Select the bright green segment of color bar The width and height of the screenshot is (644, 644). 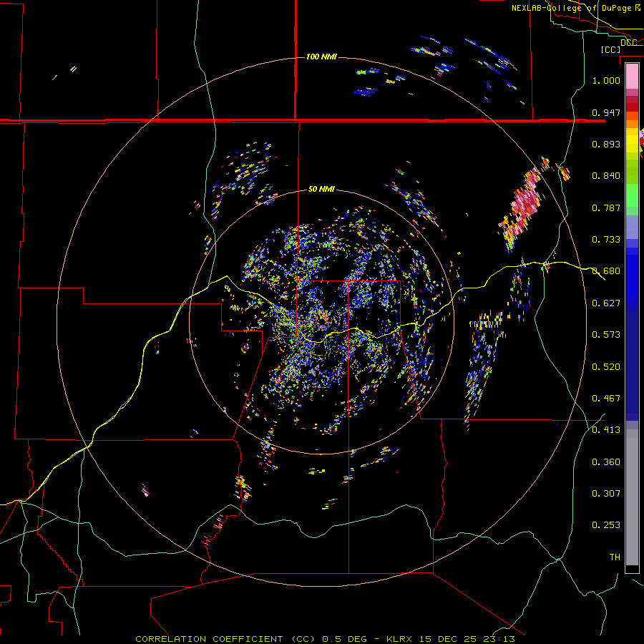[632, 196]
